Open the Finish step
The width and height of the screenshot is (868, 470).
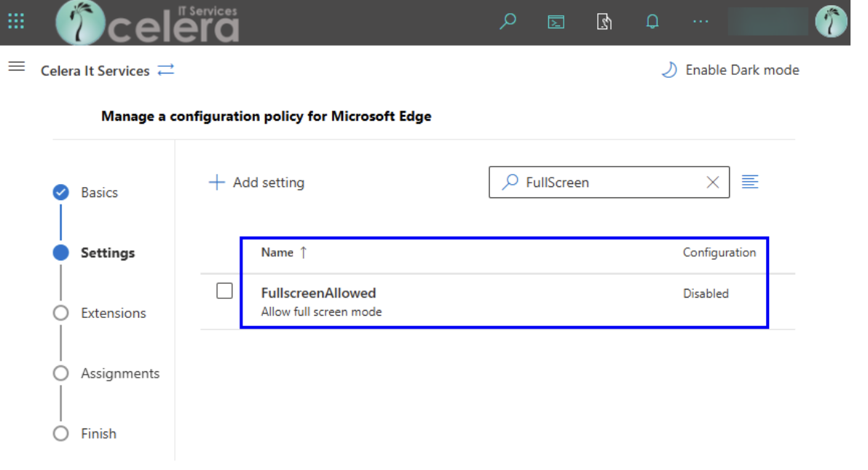click(84, 434)
